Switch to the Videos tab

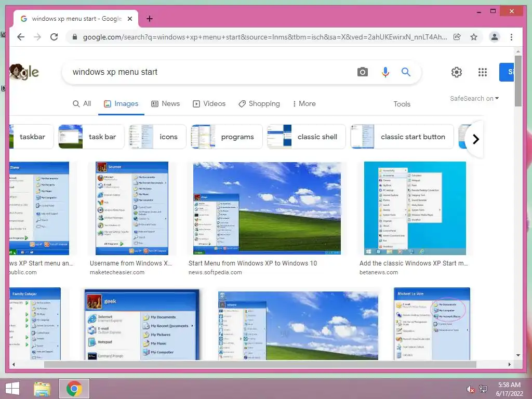click(x=209, y=104)
